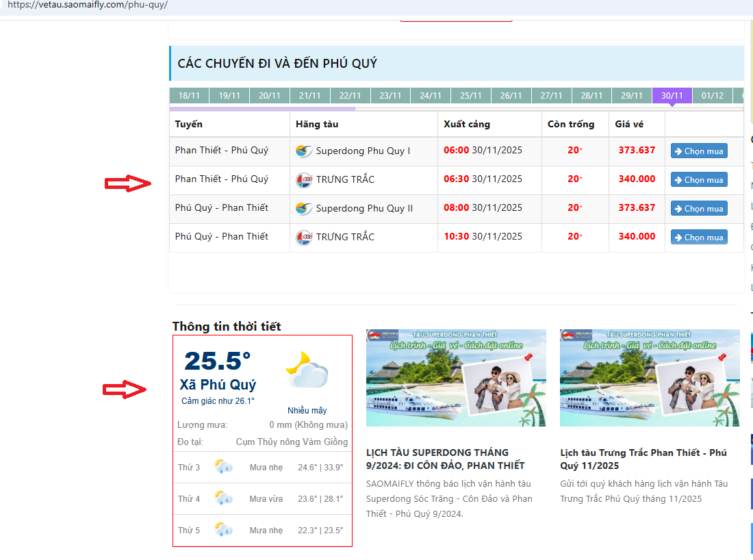Click Superdong Phu Quy II logo icon
Image resolution: width=753 pixels, height=560 pixels.
click(x=304, y=209)
